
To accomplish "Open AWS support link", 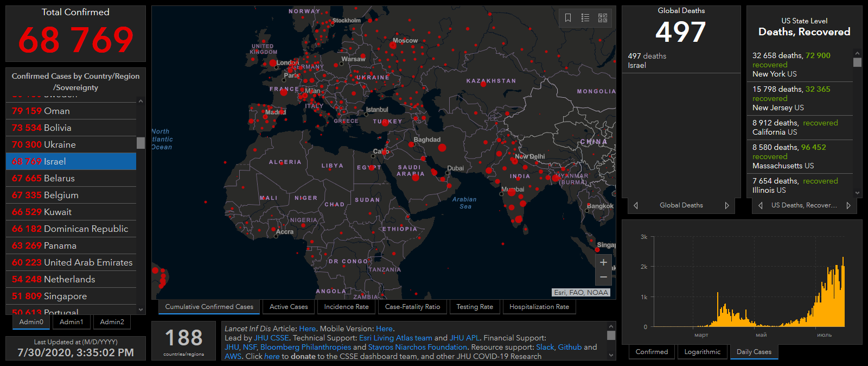I will (233, 356).
